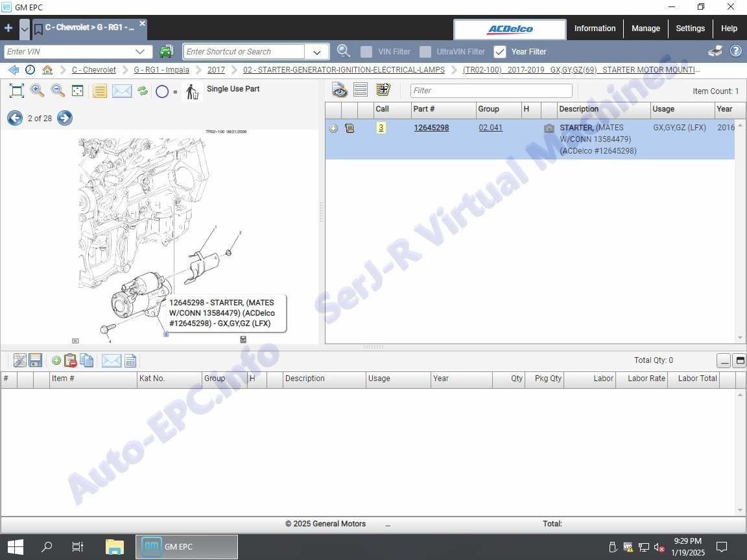Open the Settings menu
Image resolution: width=747 pixels, height=560 pixels.
click(690, 29)
